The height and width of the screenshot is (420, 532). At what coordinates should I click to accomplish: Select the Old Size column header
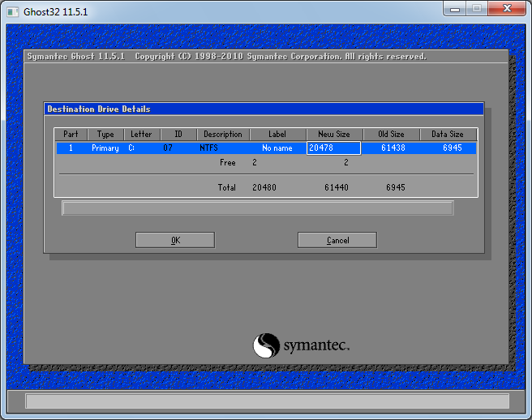coord(391,135)
